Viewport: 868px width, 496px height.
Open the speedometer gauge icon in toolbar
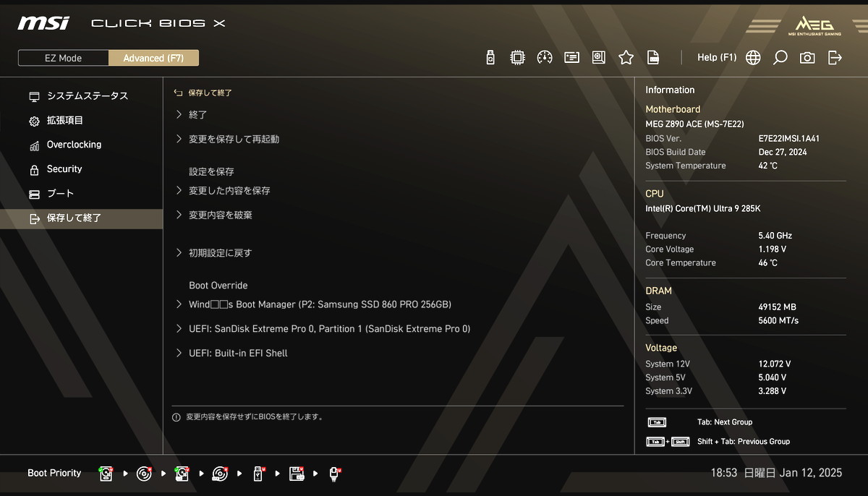pos(545,58)
